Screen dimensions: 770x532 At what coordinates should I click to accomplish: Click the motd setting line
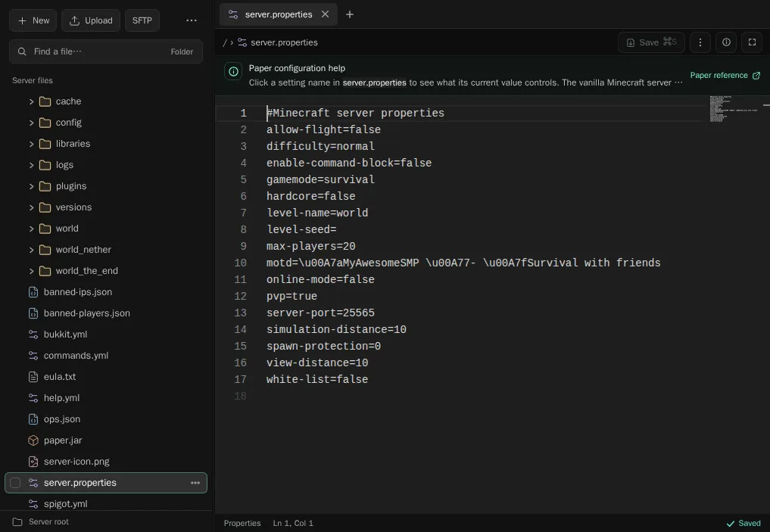[x=463, y=263]
